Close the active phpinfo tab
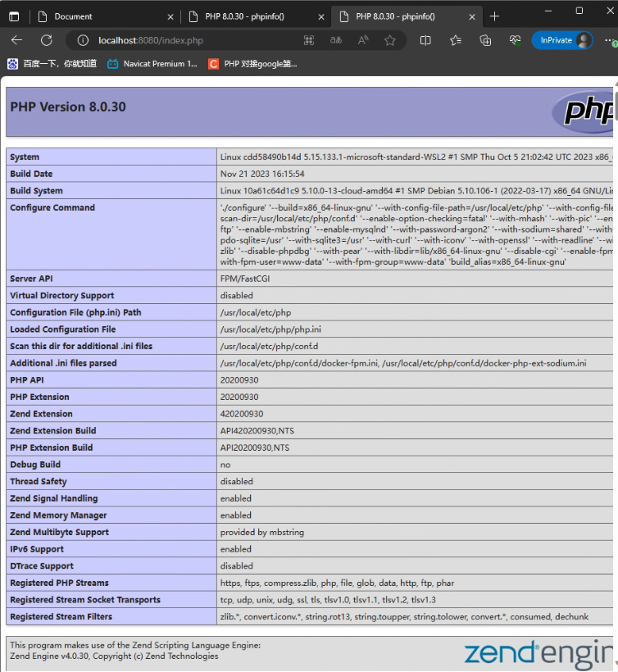 pos(472,16)
